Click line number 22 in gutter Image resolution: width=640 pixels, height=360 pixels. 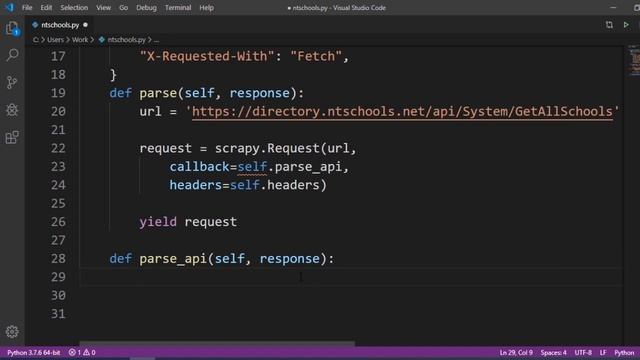point(58,148)
